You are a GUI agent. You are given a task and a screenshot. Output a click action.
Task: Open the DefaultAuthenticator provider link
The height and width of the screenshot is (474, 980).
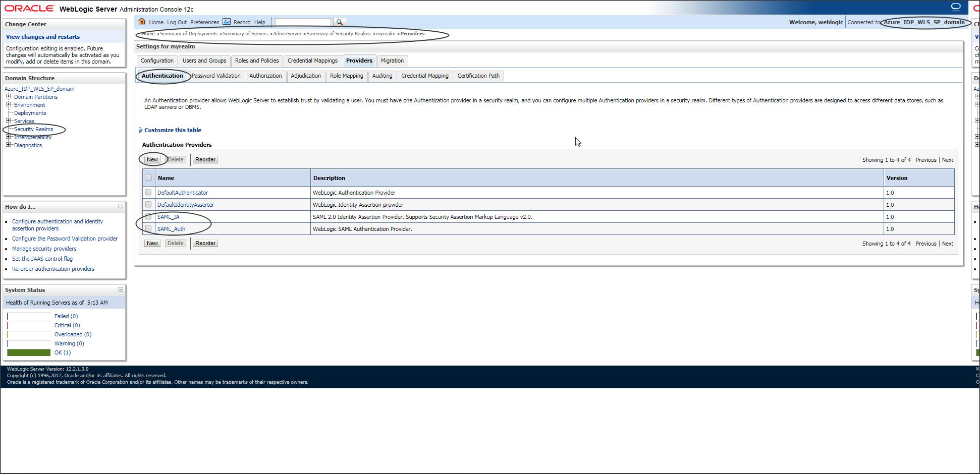(x=183, y=193)
